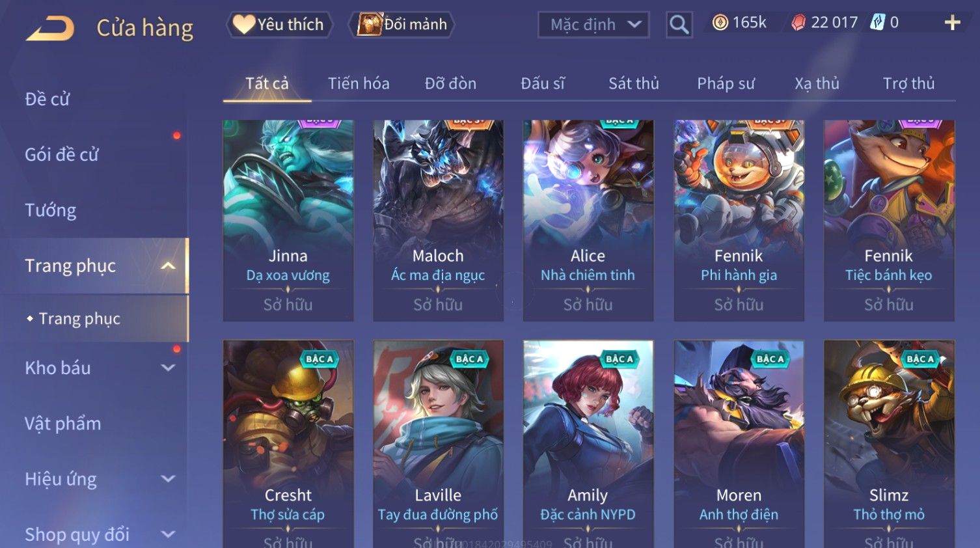The width and height of the screenshot is (980, 548).
Task: Open the search magnifier icon
Action: (x=679, y=25)
